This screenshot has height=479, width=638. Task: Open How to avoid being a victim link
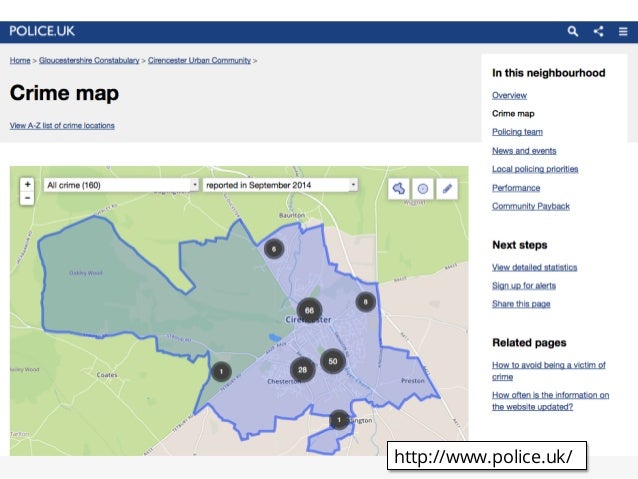tap(548, 371)
